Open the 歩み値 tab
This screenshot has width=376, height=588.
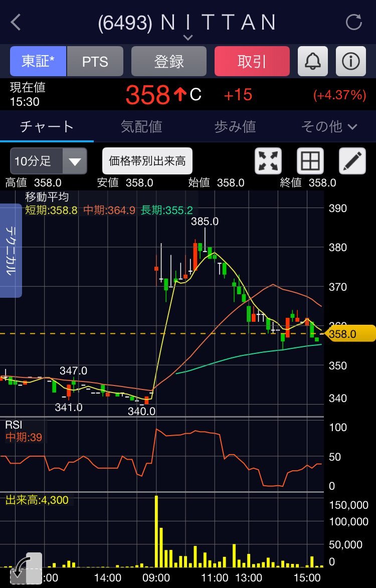pyautogui.click(x=235, y=127)
